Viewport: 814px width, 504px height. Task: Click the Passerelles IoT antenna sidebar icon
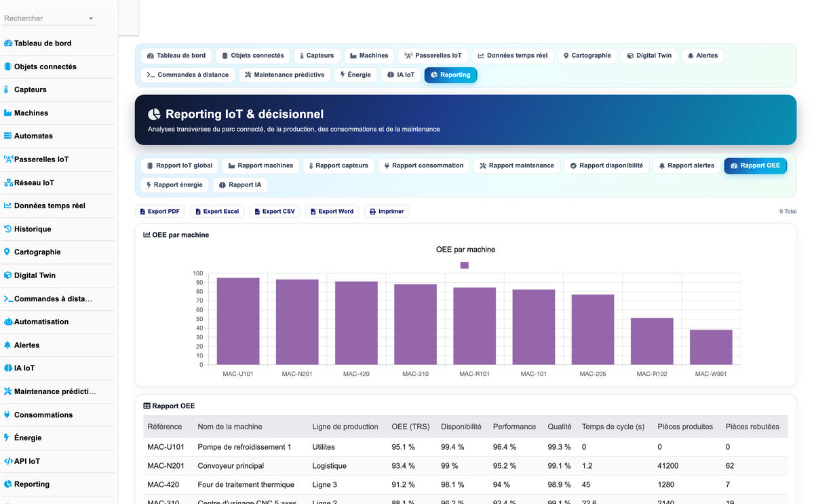[x=8, y=159]
